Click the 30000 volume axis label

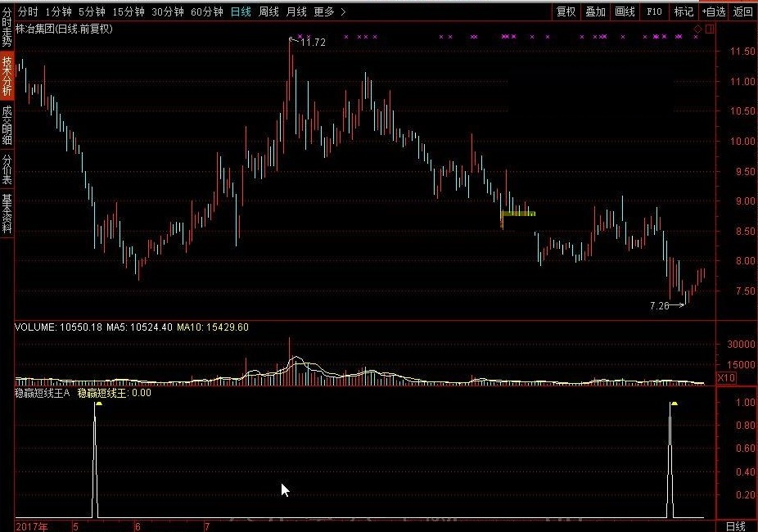tap(741, 344)
